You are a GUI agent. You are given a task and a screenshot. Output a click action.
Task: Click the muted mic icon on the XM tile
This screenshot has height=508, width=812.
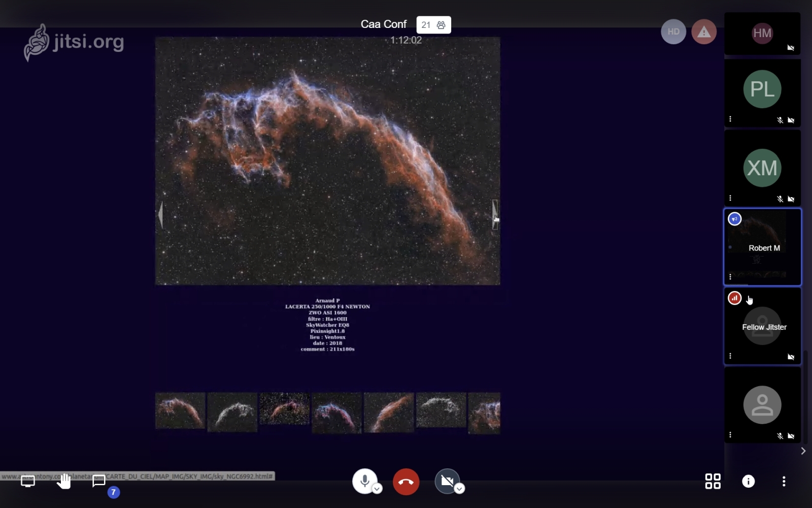780,199
